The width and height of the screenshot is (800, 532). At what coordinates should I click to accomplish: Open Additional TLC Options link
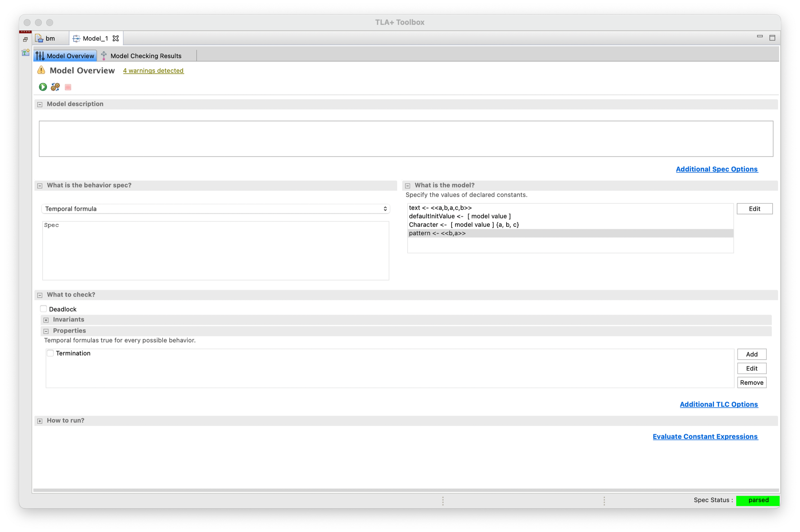pyautogui.click(x=719, y=404)
